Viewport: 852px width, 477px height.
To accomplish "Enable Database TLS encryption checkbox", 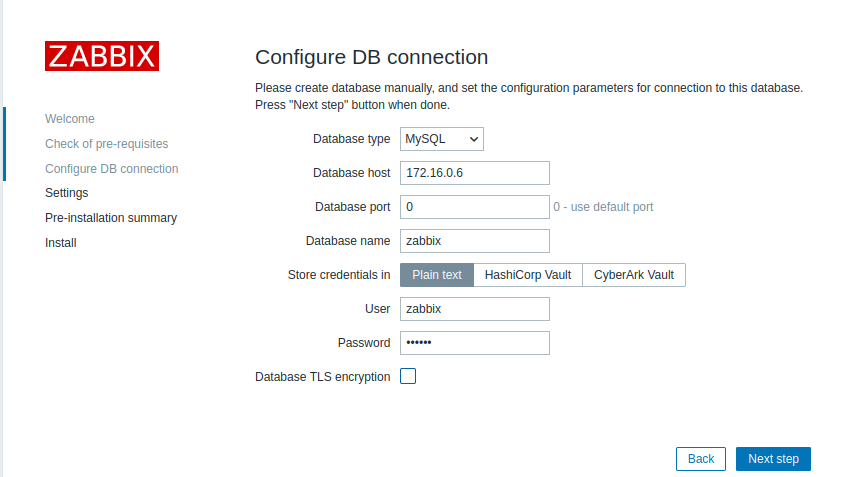I will click(x=408, y=377).
